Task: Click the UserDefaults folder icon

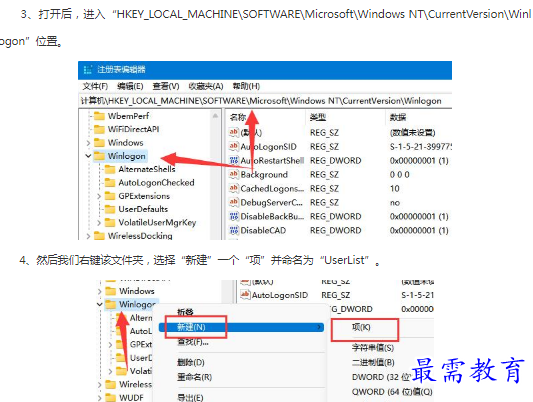Action: [x=110, y=209]
